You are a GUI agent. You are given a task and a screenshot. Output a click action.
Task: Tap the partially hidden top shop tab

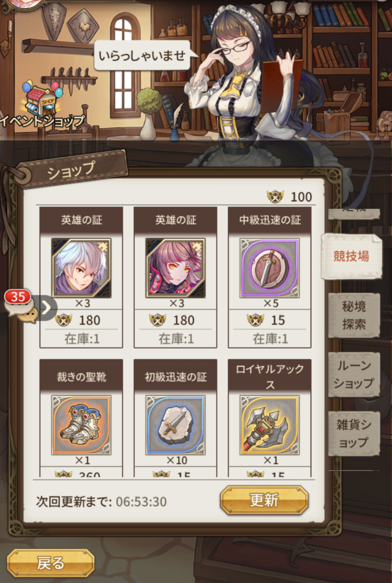pos(353,213)
